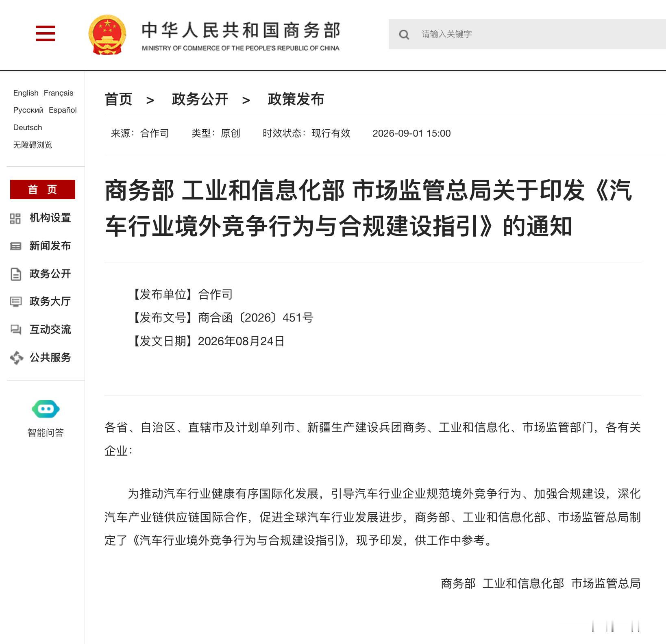Click the English subtitle MINISTRY OF COMMERCE
The image size is (666, 644).
(x=240, y=48)
